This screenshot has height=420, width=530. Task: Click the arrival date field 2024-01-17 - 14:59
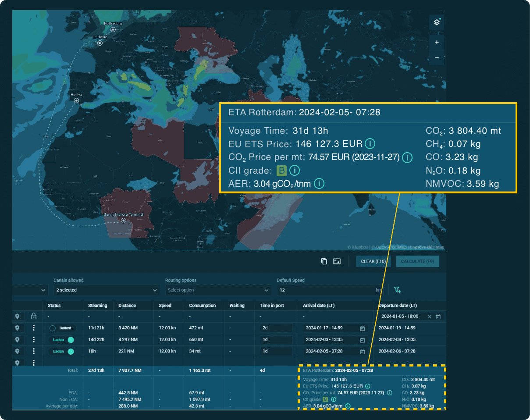click(335, 328)
